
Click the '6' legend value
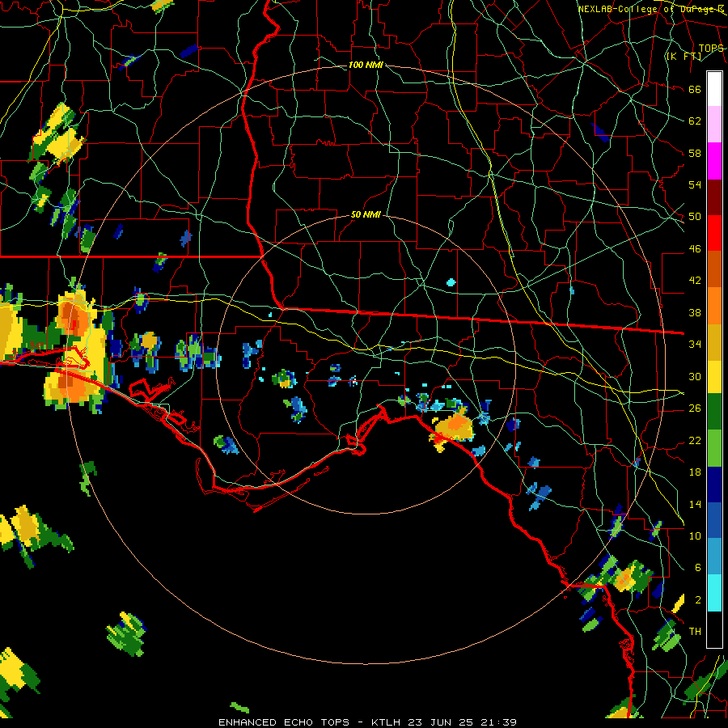coord(698,567)
